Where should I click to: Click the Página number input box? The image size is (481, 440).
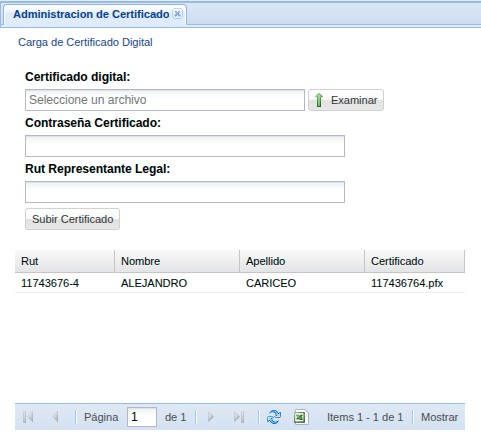pyautogui.click(x=142, y=417)
